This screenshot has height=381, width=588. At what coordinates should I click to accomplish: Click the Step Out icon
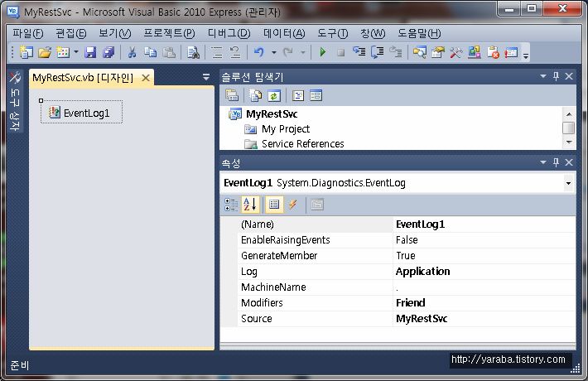(x=396, y=52)
